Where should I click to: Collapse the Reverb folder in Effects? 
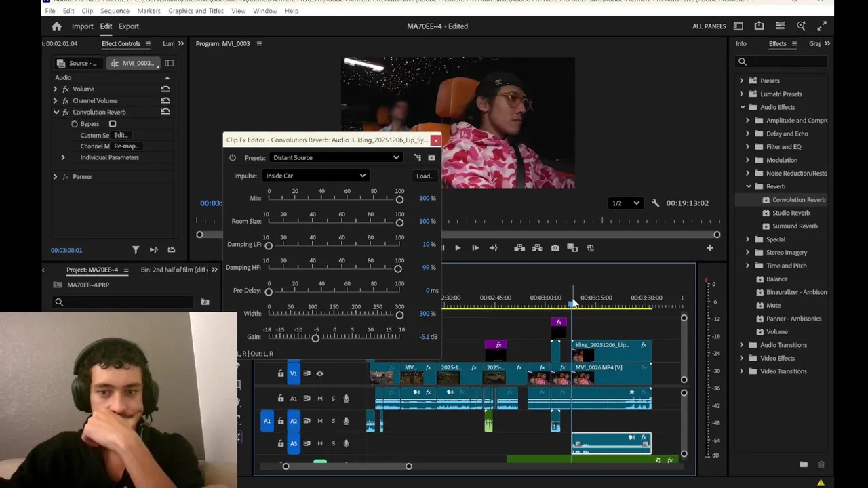tap(749, 186)
